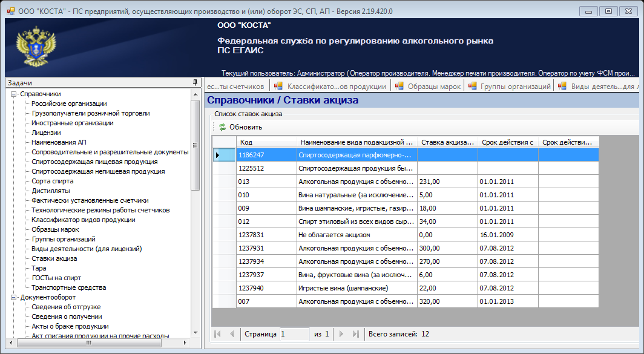Switch to Виды деятель... tab

coord(598,86)
